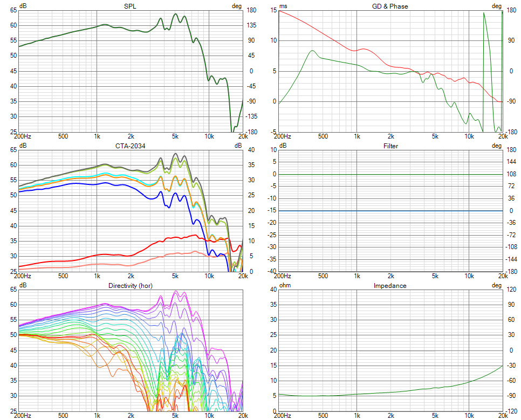Click the -144 deg tick on Filter chart

(511, 259)
